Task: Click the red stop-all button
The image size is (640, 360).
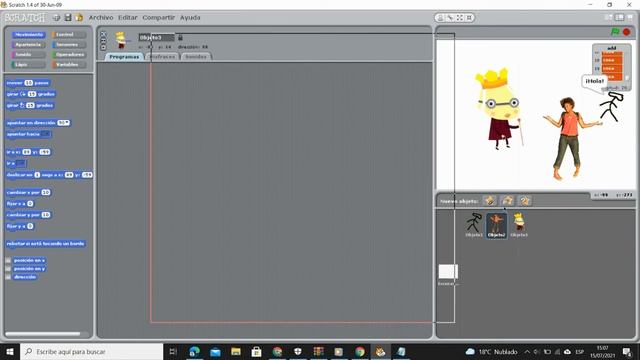Action: coord(627,32)
